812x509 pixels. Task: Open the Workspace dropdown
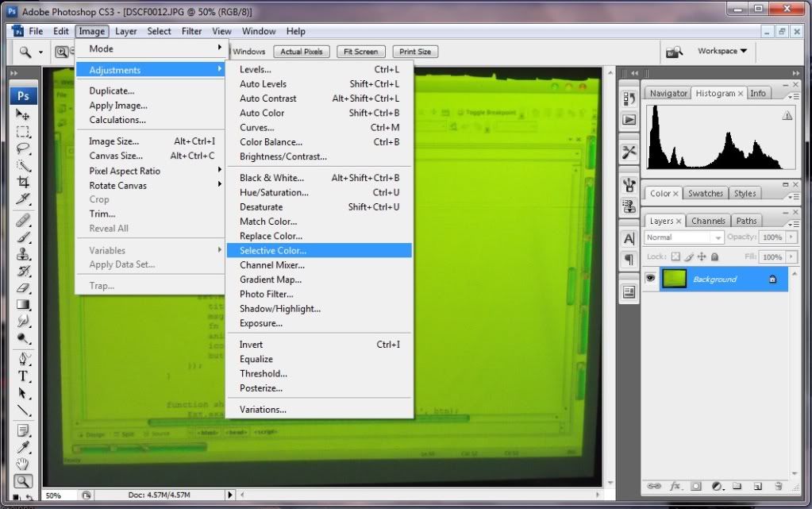(722, 52)
